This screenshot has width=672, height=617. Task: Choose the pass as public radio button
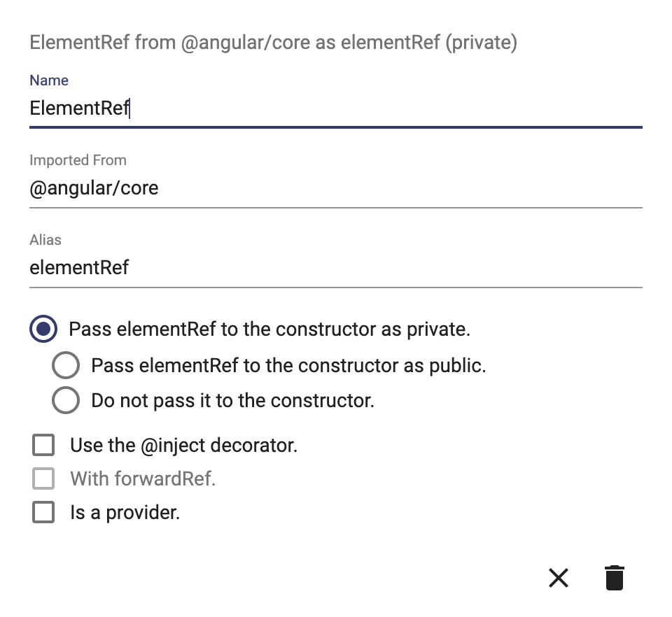[66, 365]
